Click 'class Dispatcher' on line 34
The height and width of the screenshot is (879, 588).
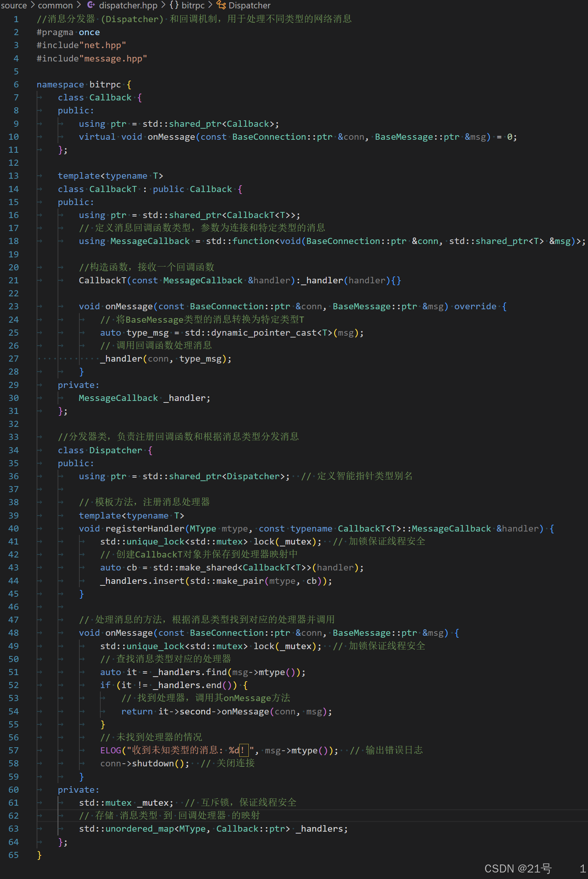100,450
